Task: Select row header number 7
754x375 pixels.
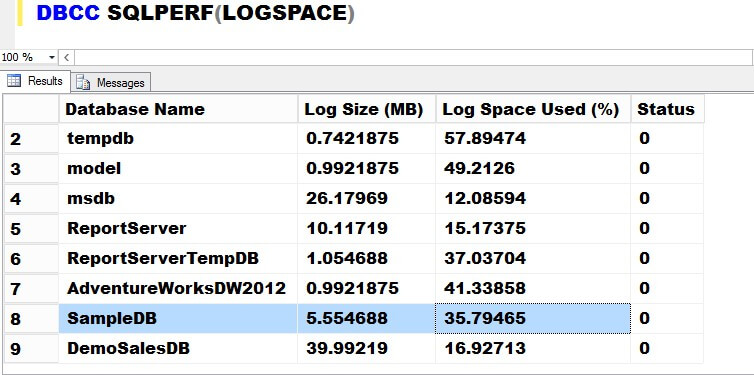Action: pyautogui.click(x=31, y=288)
